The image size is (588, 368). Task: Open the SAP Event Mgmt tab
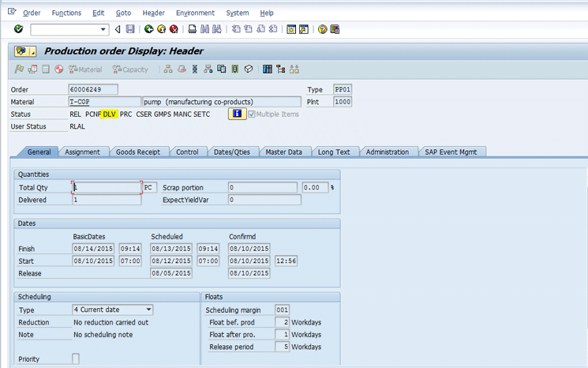[x=451, y=152]
